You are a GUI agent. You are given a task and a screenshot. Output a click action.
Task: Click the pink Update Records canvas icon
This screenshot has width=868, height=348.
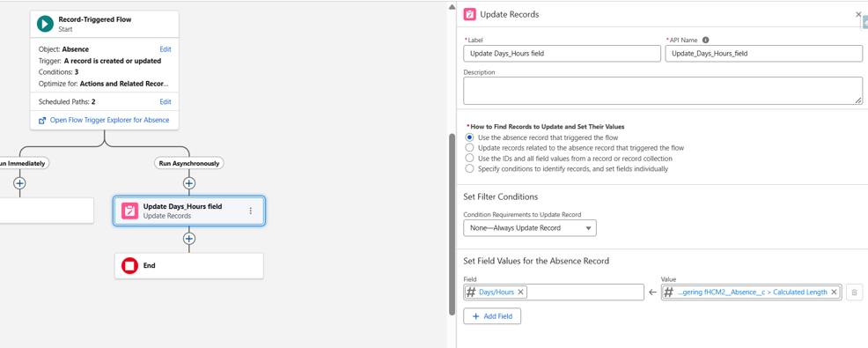click(129, 211)
